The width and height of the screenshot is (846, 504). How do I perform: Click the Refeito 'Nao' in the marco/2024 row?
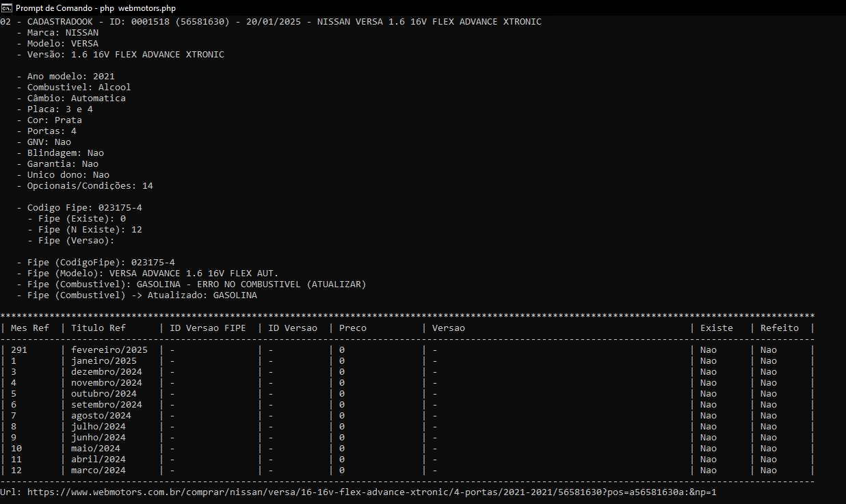click(x=769, y=470)
